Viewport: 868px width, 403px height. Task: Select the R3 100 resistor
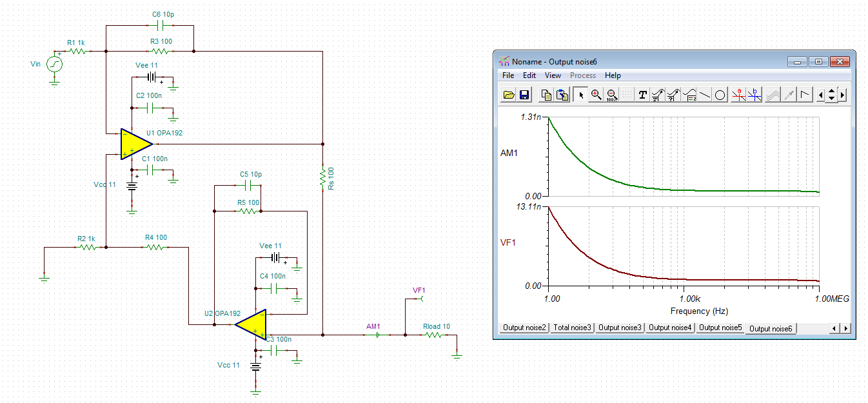click(x=161, y=50)
